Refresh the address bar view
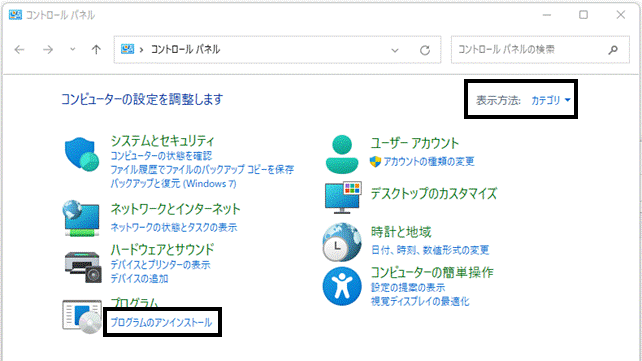This screenshot has width=642, height=361. pyautogui.click(x=425, y=50)
